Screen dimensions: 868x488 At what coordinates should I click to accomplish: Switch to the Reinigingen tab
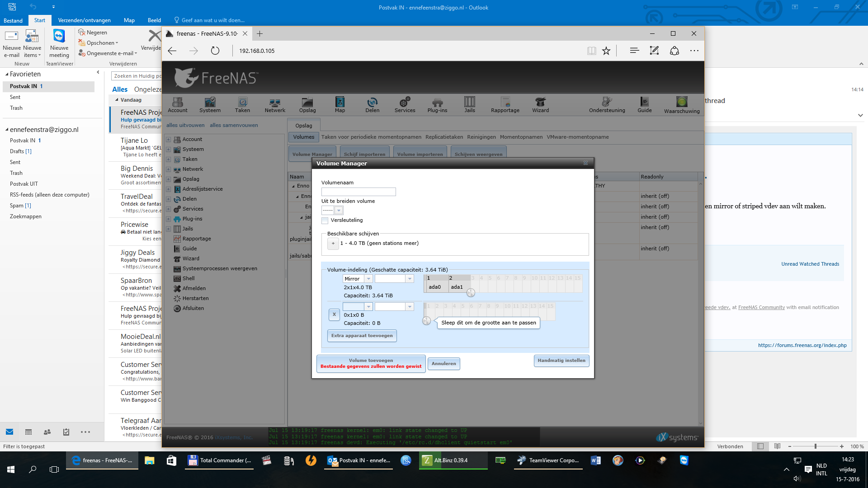click(481, 137)
